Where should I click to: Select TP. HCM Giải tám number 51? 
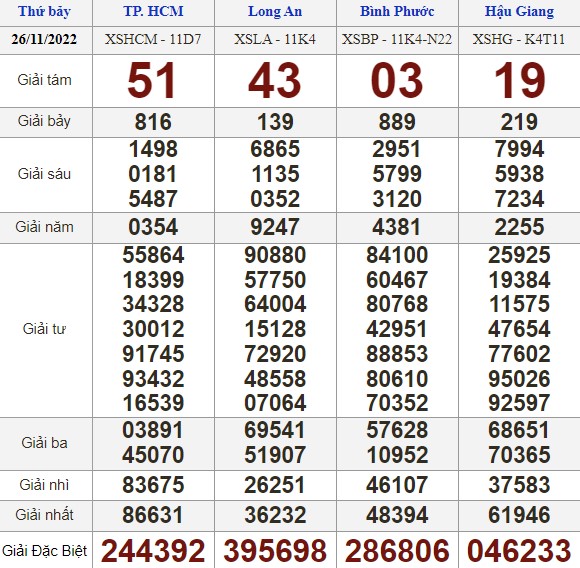click(x=151, y=81)
